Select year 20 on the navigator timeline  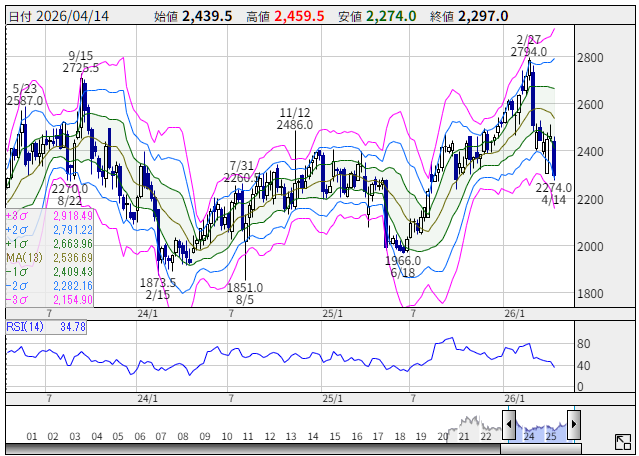click(442, 436)
